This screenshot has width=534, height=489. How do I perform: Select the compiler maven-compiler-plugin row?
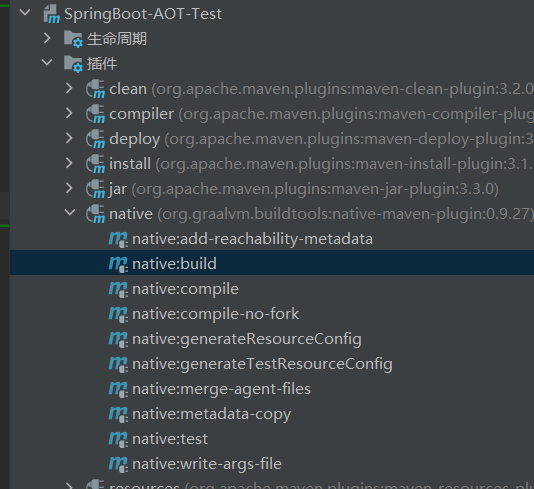(x=272, y=114)
